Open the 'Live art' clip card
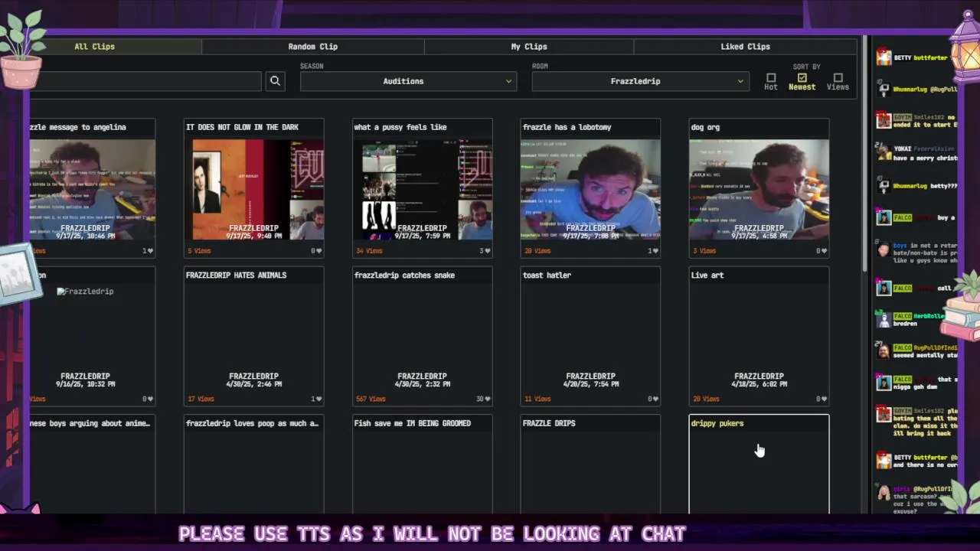The height and width of the screenshot is (551, 980). pos(759,336)
